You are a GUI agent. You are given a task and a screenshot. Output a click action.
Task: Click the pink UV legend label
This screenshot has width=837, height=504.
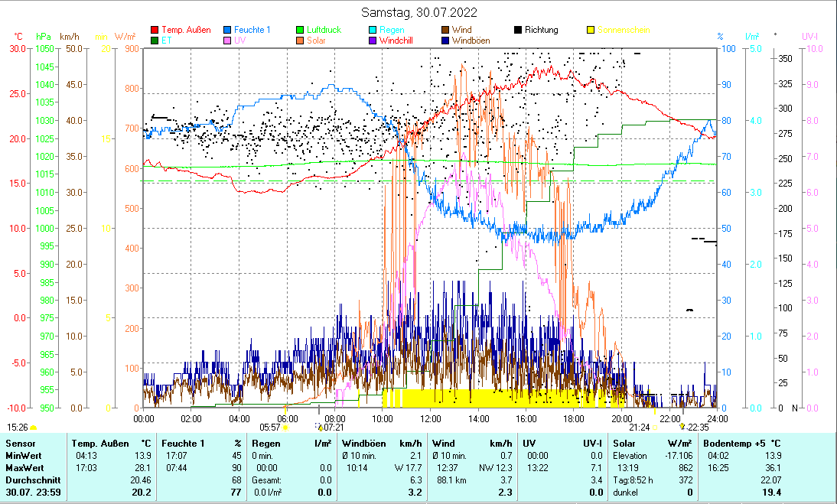point(240,41)
